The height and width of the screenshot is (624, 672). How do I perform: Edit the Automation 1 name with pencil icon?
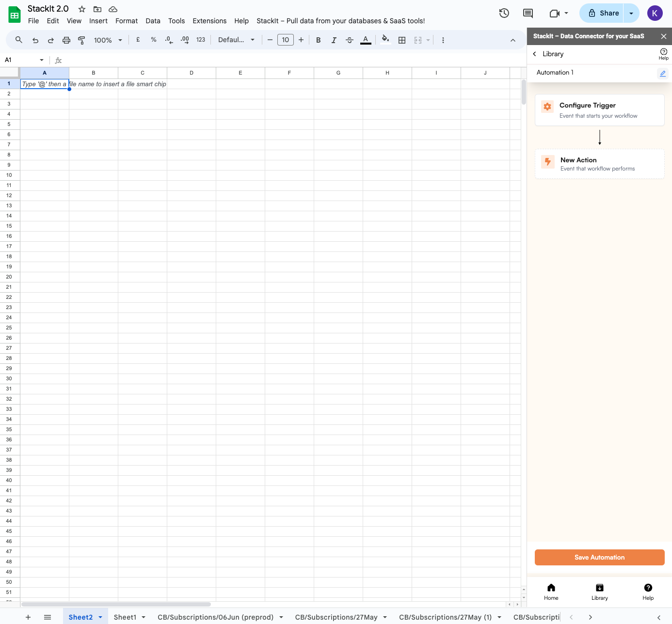[663, 73]
